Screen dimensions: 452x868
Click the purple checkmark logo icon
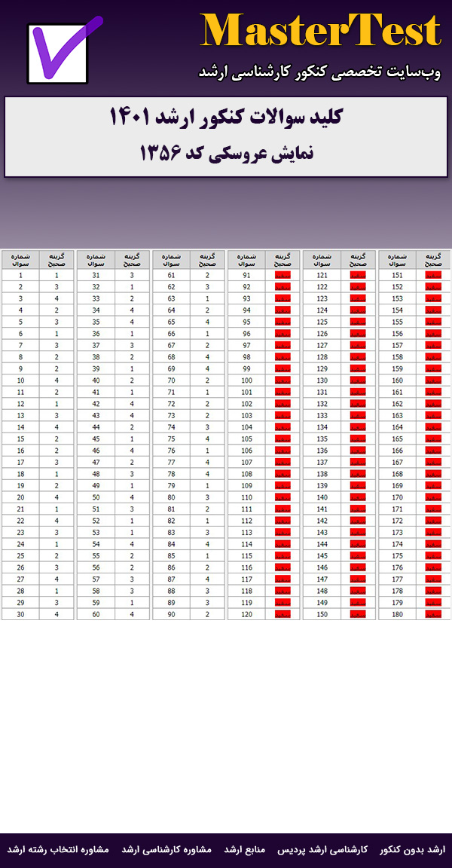tap(59, 50)
